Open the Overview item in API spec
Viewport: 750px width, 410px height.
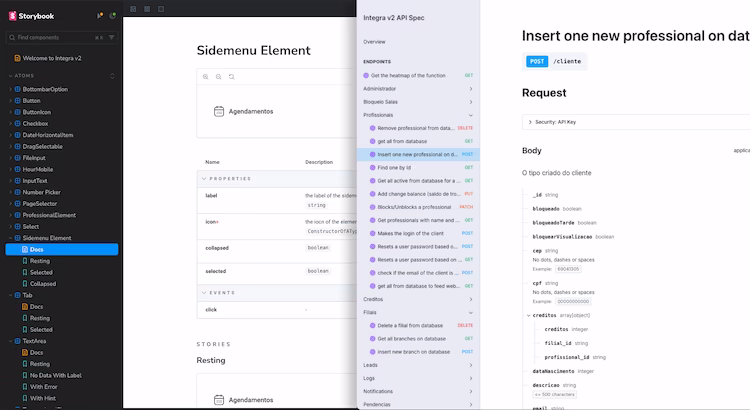tap(375, 42)
